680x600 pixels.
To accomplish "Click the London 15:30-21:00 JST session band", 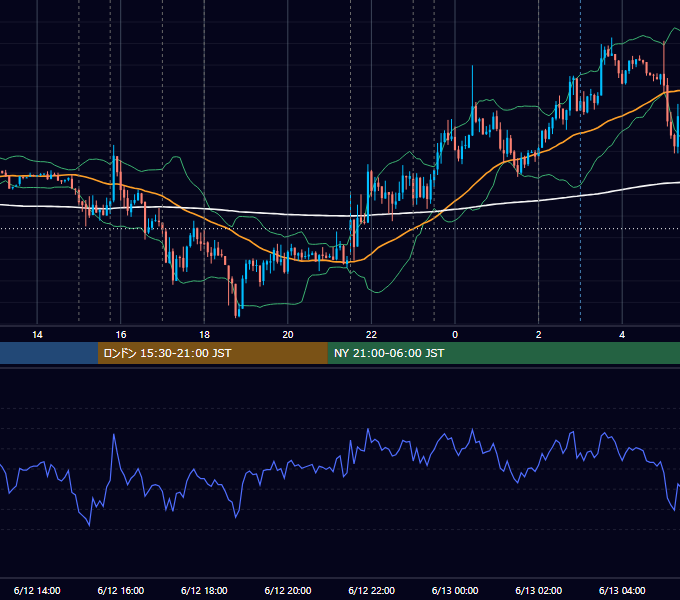I will point(212,353).
